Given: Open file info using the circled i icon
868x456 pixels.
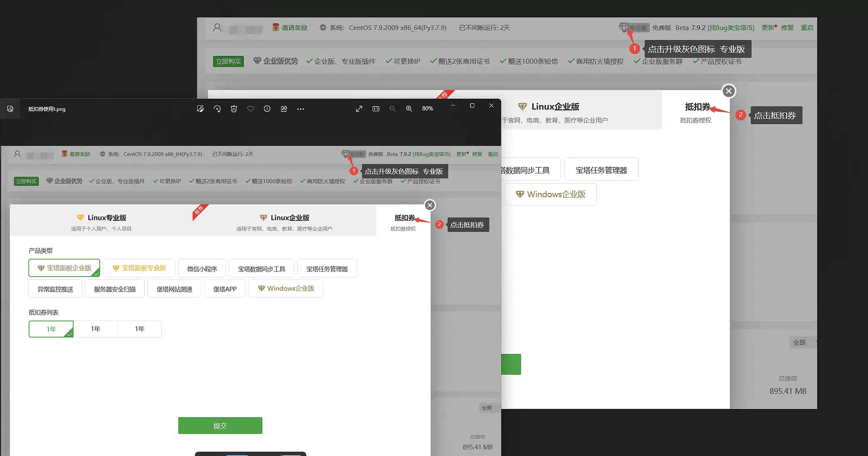Looking at the screenshot, I should (267, 109).
